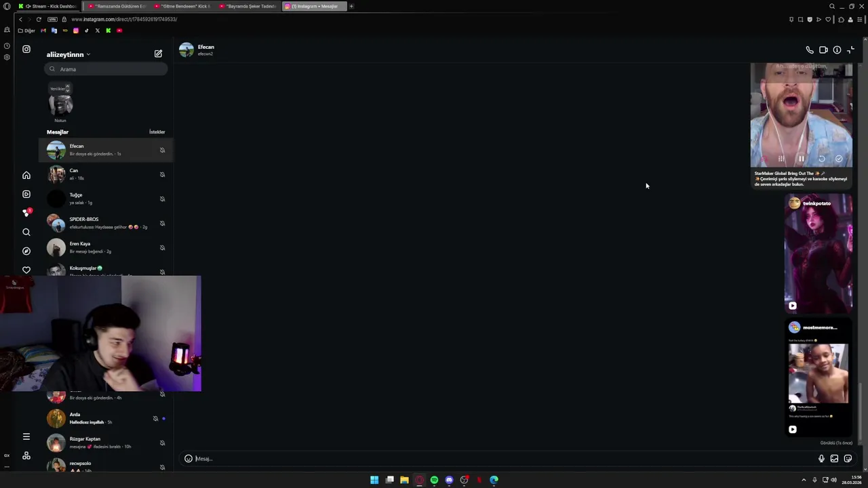Switch to Stream - Kick Dashboard tab

47,6
